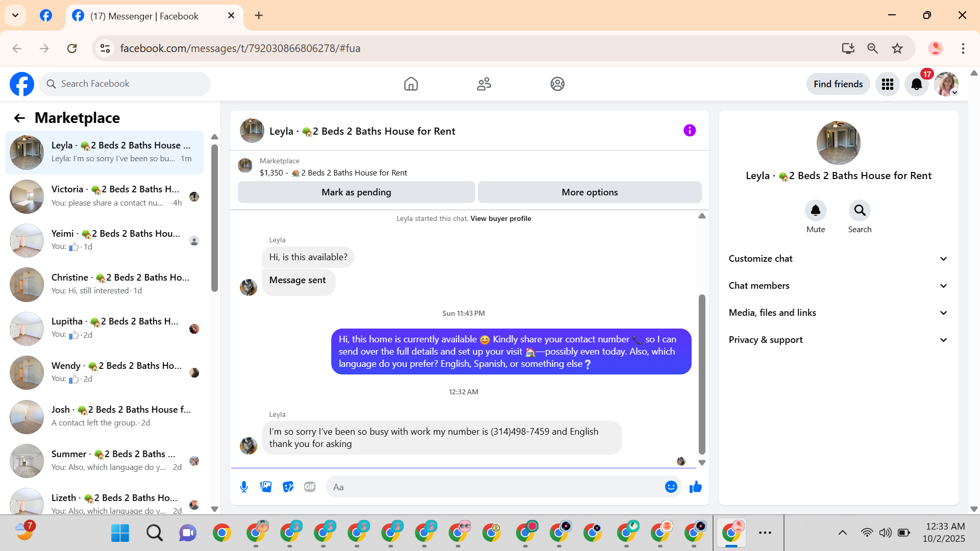
Task: Click the Aa message input field
Action: [x=495, y=487]
